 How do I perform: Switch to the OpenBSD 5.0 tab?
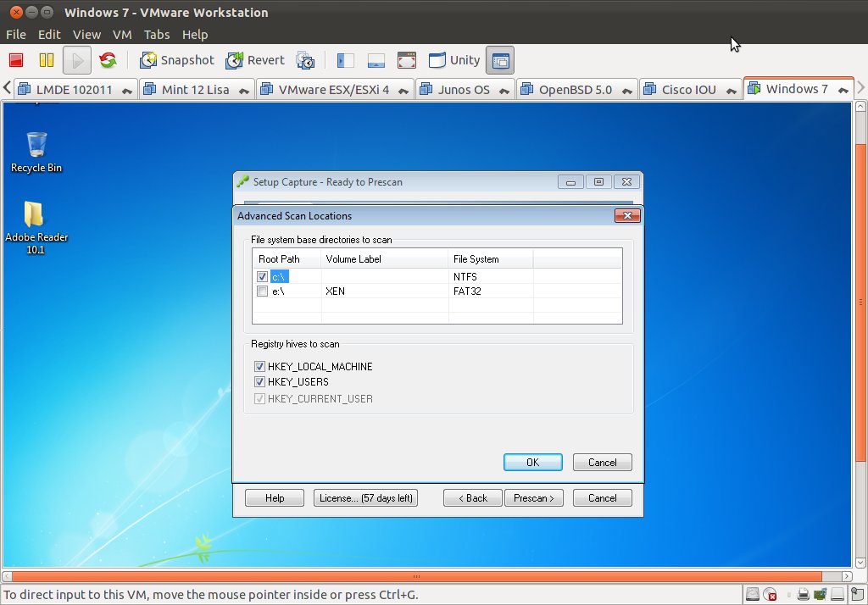[x=576, y=88]
